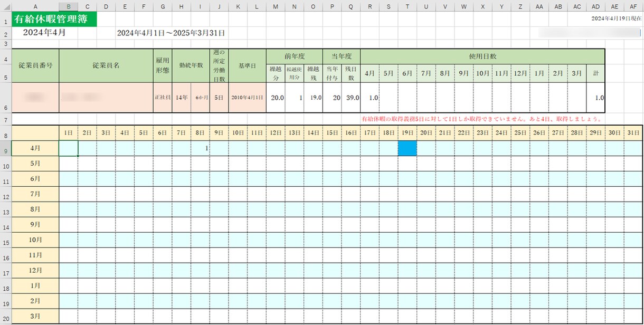This screenshot has height=325, width=644.
Task: Click the active outlined cell under 1日
Action: (69, 148)
